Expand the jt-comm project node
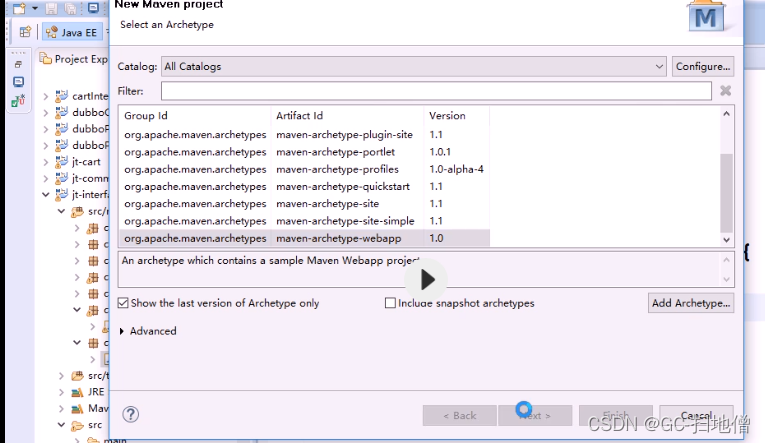Image resolution: width=765 pixels, height=443 pixels. [46, 179]
